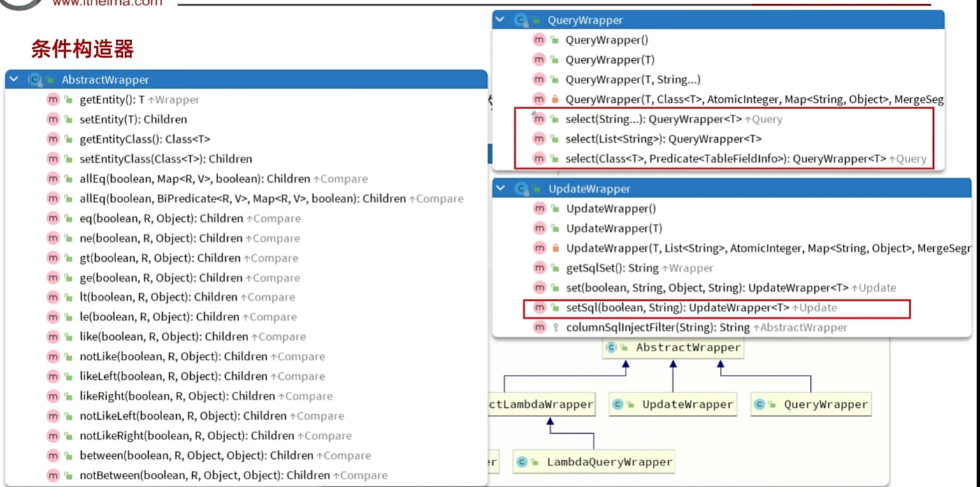The image size is (980, 487).
Task: Click the 条件构造器 slide heading
Action: pyautogui.click(x=82, y=48)
